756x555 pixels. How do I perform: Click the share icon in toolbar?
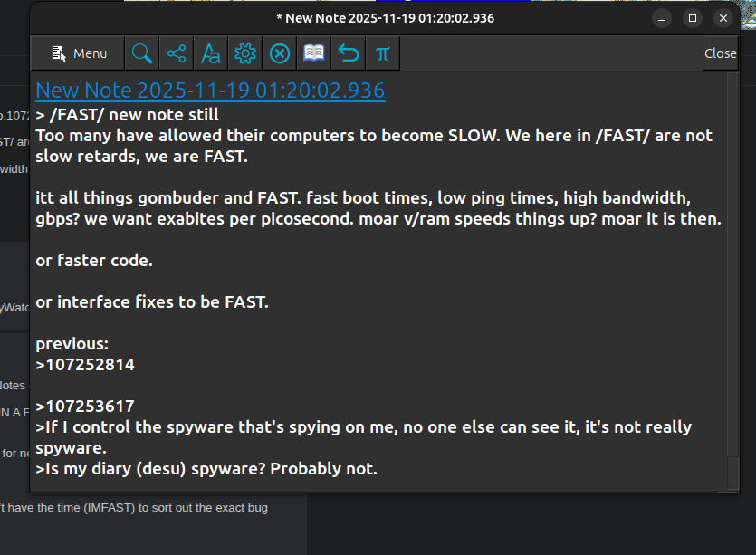[177, 53]
